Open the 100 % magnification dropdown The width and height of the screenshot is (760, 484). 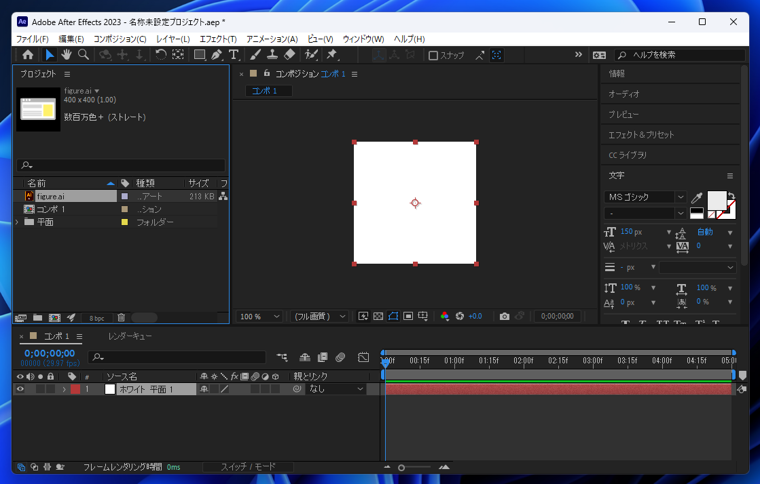point(260,316)
